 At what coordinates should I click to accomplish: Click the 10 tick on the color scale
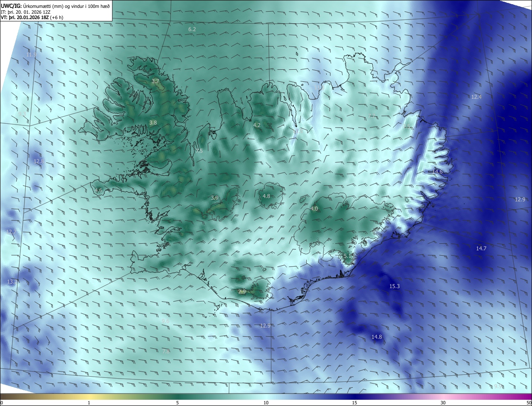pyautogui.click(x=266, y=403)
